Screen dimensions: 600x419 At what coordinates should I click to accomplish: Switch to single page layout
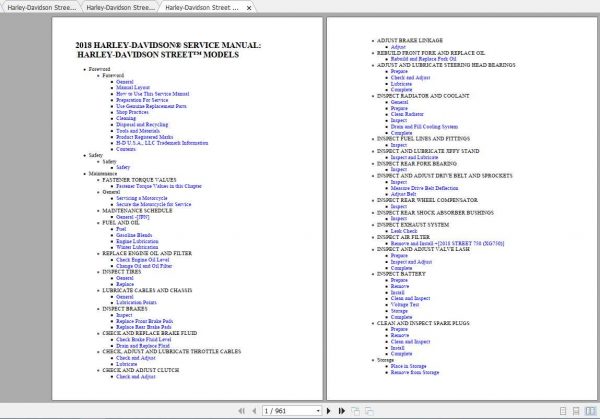click(x=563, y=411)
